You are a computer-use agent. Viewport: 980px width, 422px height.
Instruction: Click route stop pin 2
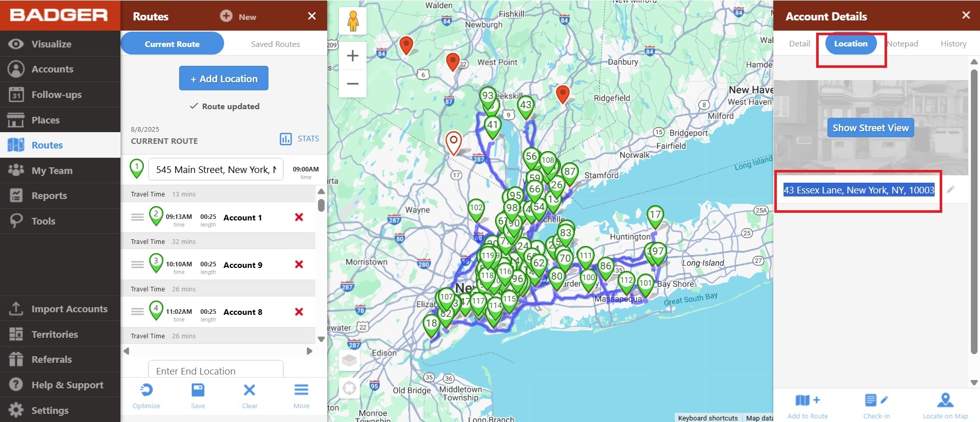[156, 216]
